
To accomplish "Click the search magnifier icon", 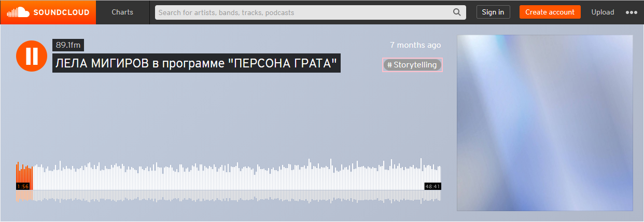I will pos(457,12).
